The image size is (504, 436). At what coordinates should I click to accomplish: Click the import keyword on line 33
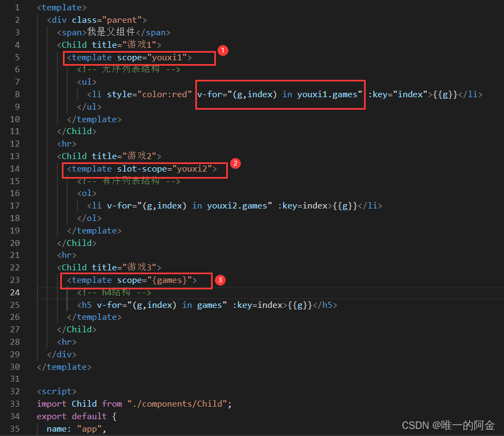52,404
